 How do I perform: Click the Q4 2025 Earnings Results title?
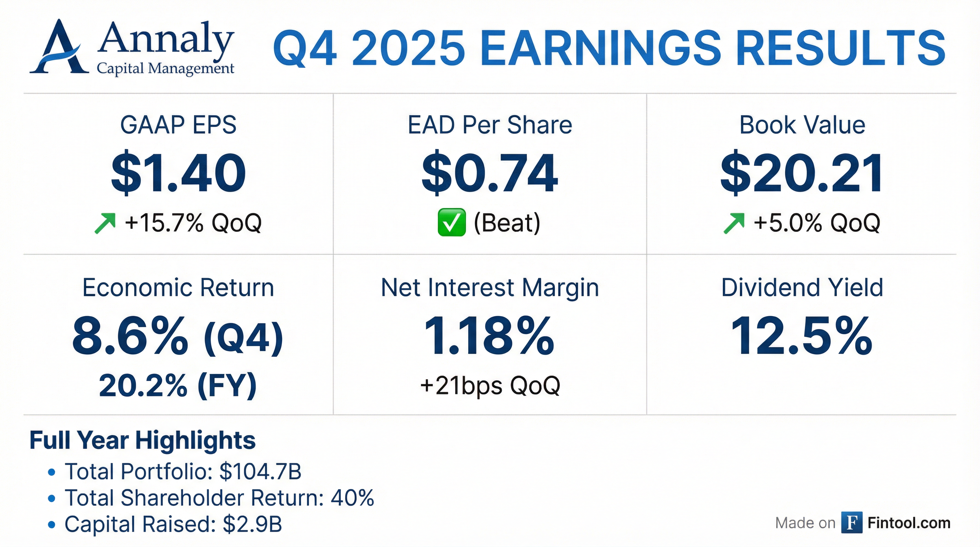609,49
